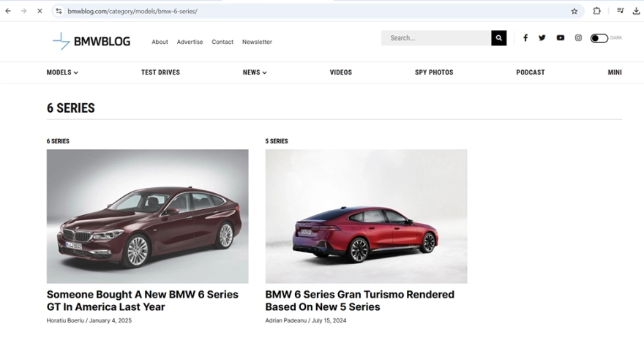The image size is (644, 343).
Task: Open site information icon in address bar
Action: (x=59, y=11)
